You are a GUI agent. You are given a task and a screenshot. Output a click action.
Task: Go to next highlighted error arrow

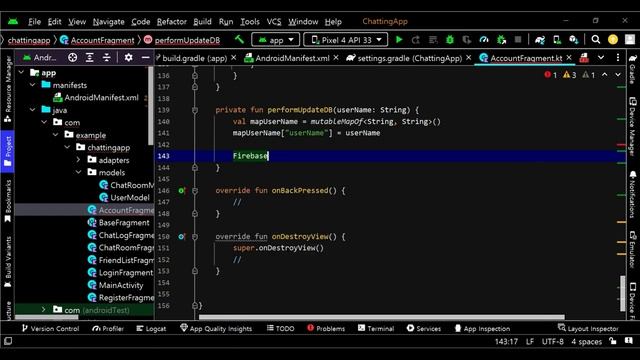tap(618, 75)
